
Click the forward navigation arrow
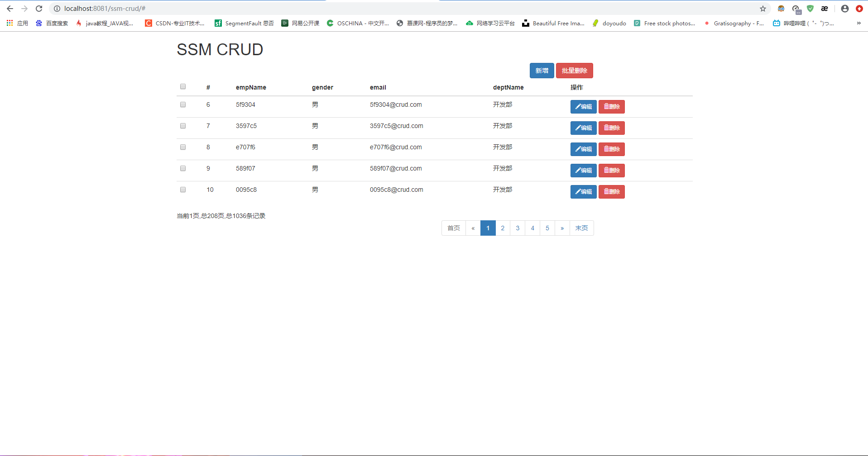(x=24, y=8)
